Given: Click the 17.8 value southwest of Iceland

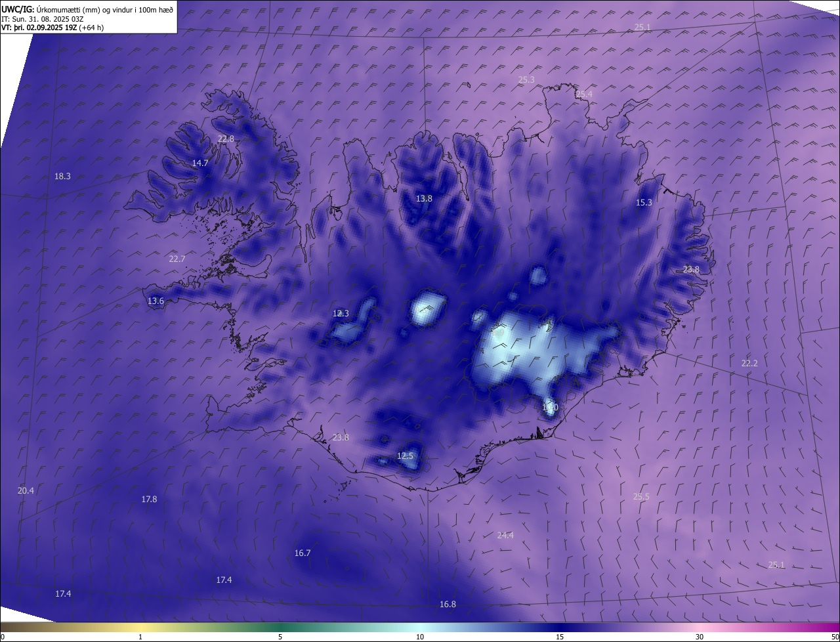Looking at the screenshot, I should [x=149, y=499].
